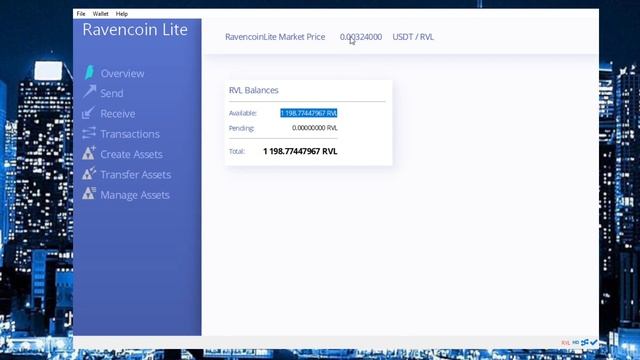Open the Create Assets page

pyautogui.click(x=131, y=155)
